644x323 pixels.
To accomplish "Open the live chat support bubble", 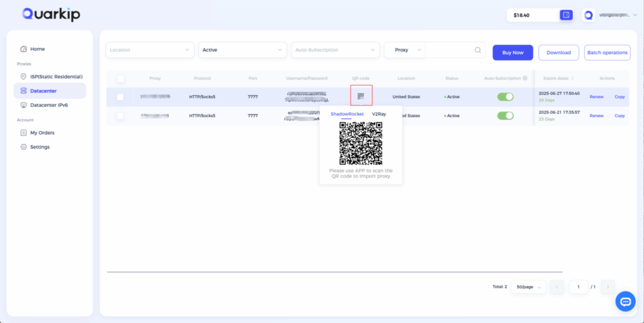I will (625, 302).
